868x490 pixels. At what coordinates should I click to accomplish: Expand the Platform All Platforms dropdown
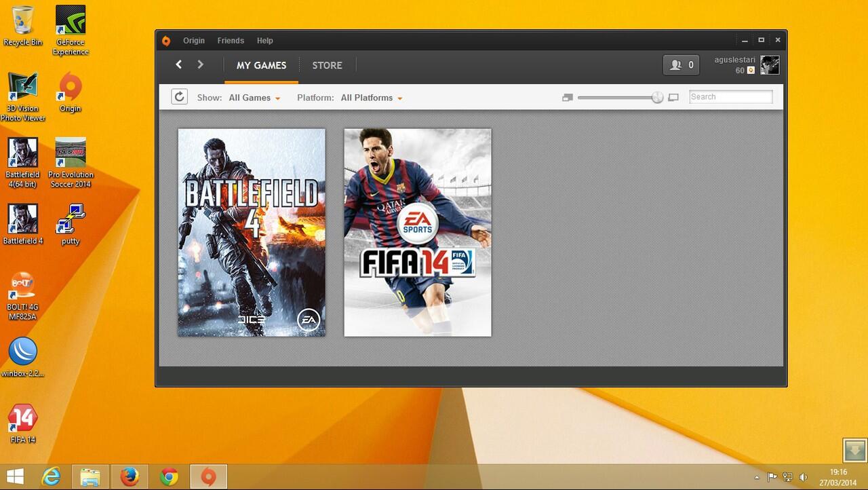coord(372,98)
